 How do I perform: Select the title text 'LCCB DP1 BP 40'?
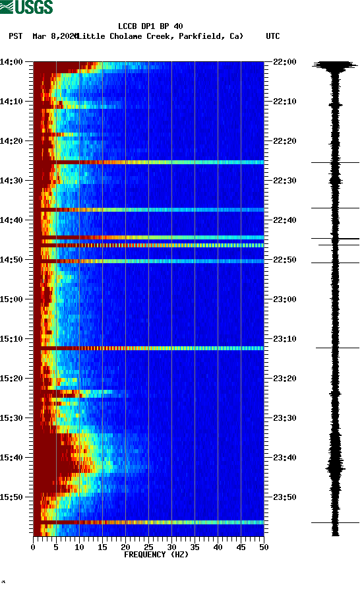coord(150,26)
